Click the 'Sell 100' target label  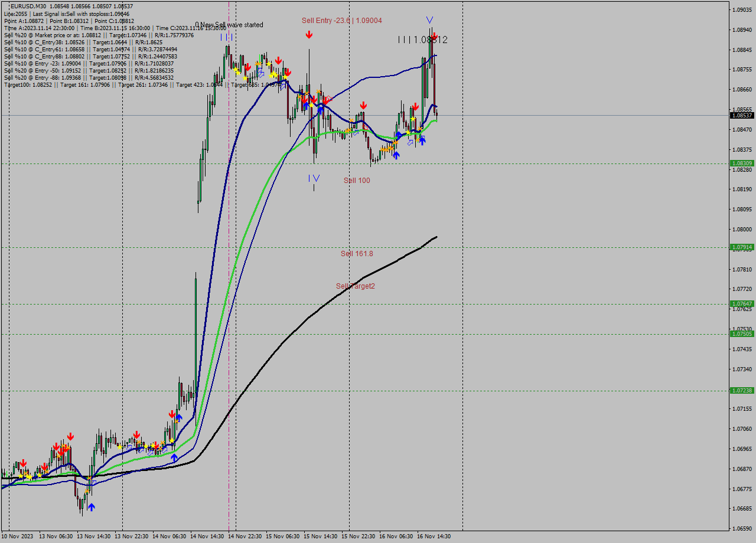(x=357, y=180)
